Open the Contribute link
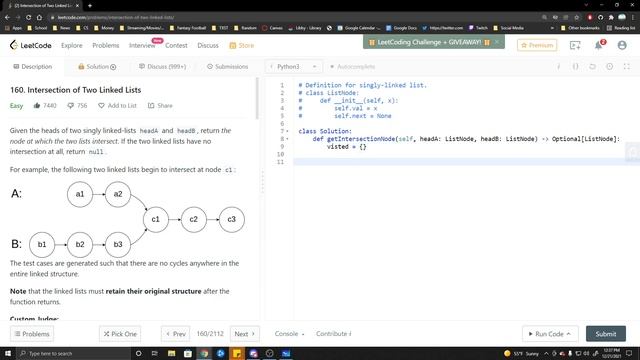 (x=333, y=334)
